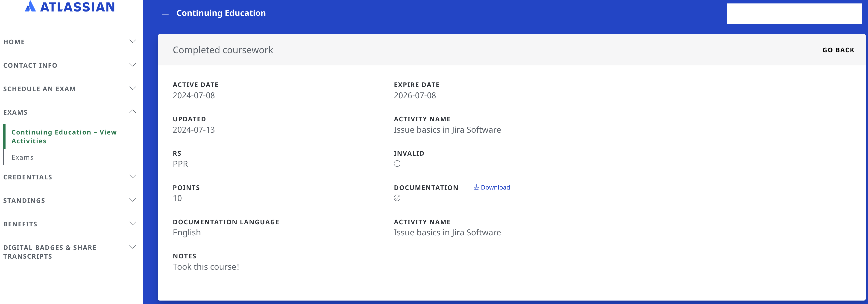Toggle the hamburger menu icon
868x304 pixels.
tap(165, 13)
